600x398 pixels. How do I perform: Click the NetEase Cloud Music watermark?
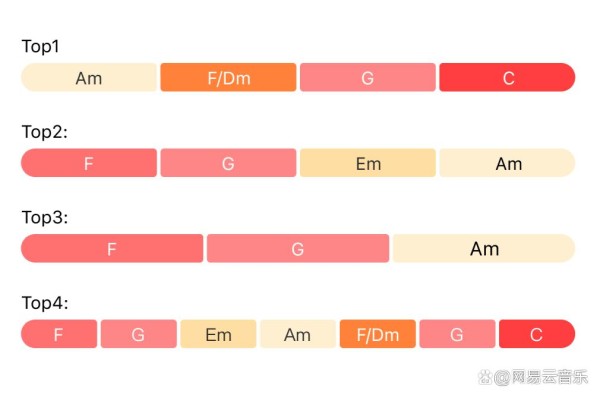click(533, 377)
